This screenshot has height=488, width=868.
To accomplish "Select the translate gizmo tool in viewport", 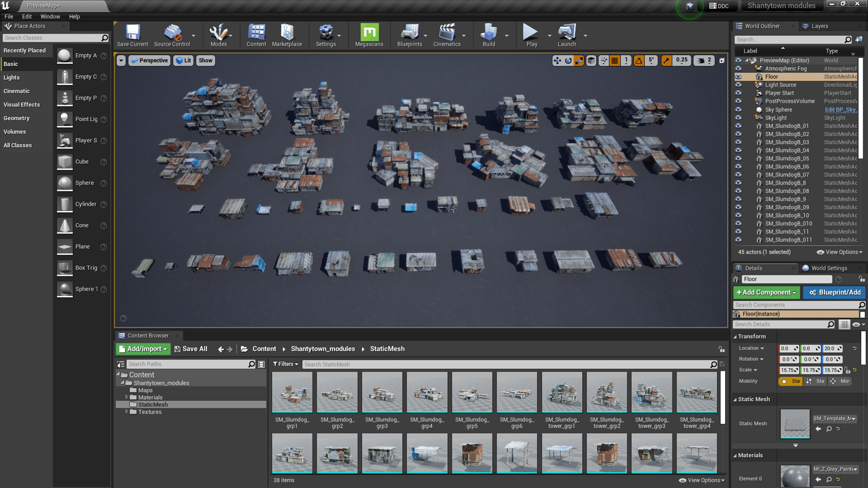I will [557, 60].
